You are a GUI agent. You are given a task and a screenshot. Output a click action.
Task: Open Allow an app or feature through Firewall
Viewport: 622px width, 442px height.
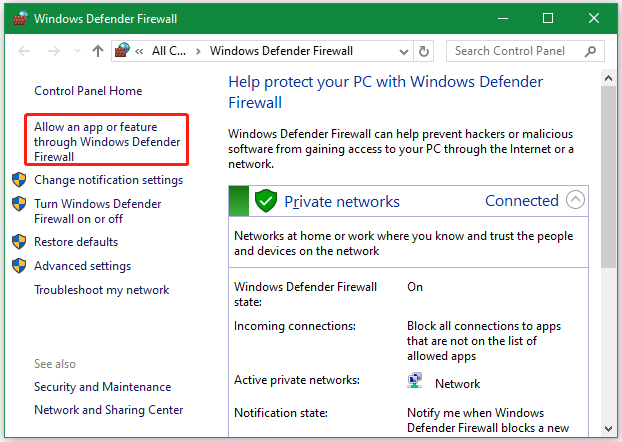[107, 142]
